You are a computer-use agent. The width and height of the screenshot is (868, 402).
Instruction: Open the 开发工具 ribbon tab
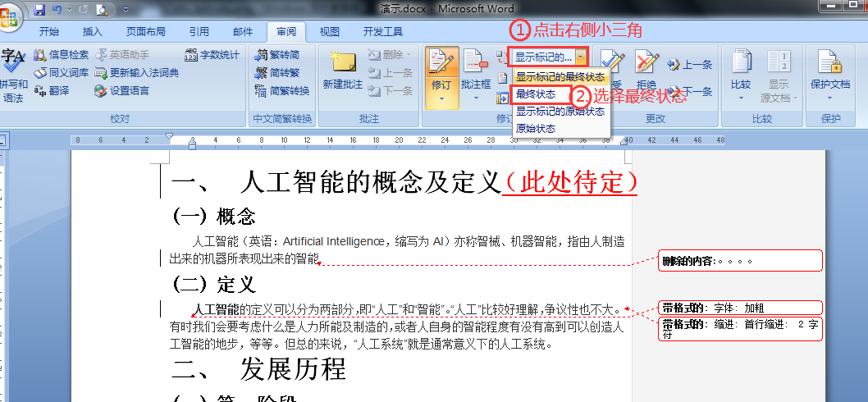point(383,32)
